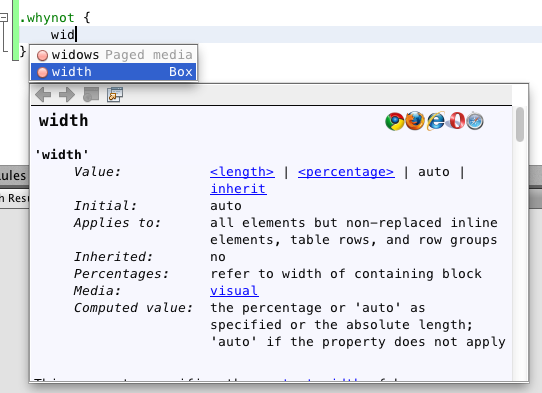542x393 pixels.
Task: Go back in the documentation popup
Action: click(43, 94)
